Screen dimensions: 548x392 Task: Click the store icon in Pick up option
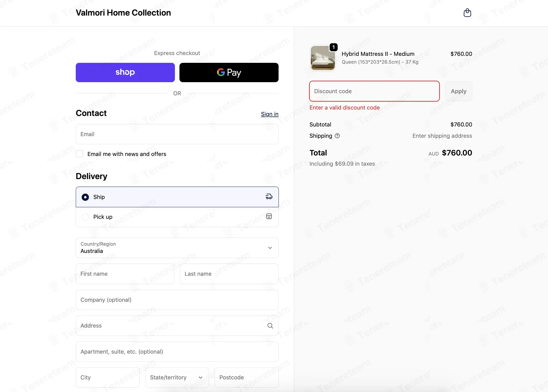pyautogui.click(x=269, y=216)
